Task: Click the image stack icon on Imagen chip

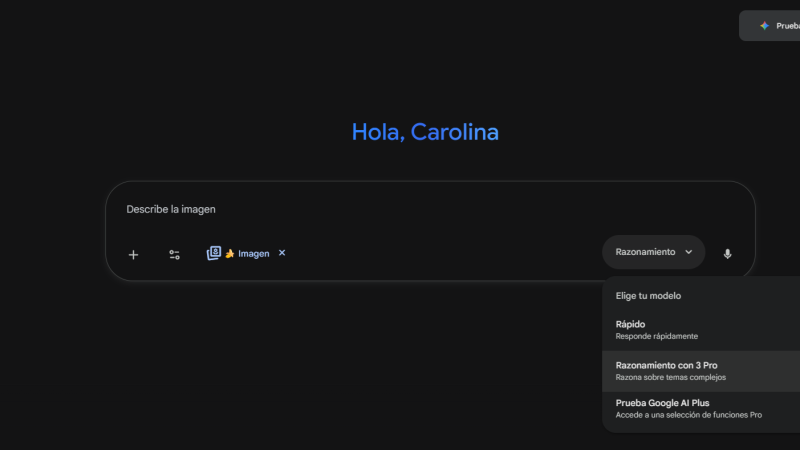Action: [x=213, y=253]
